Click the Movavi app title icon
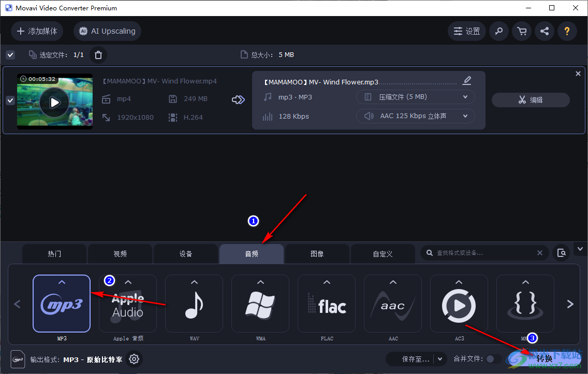This screenshot has height=374, width=588. [8, 8]
